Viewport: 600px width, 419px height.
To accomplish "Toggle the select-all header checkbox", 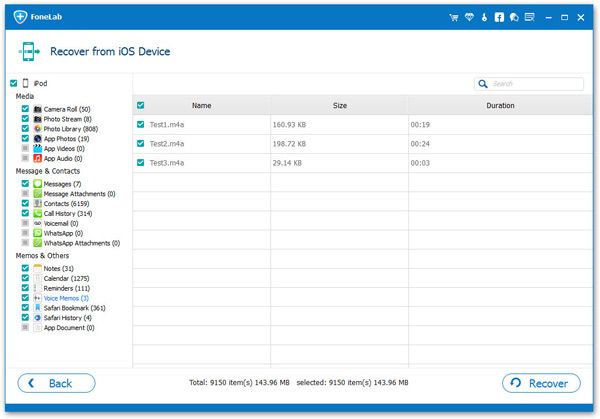I will coord(140,105).
